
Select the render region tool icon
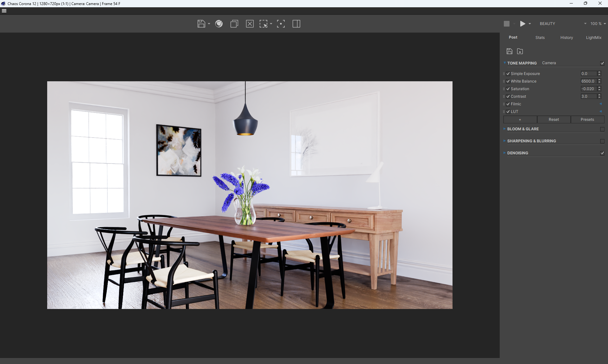coord(263,24)
